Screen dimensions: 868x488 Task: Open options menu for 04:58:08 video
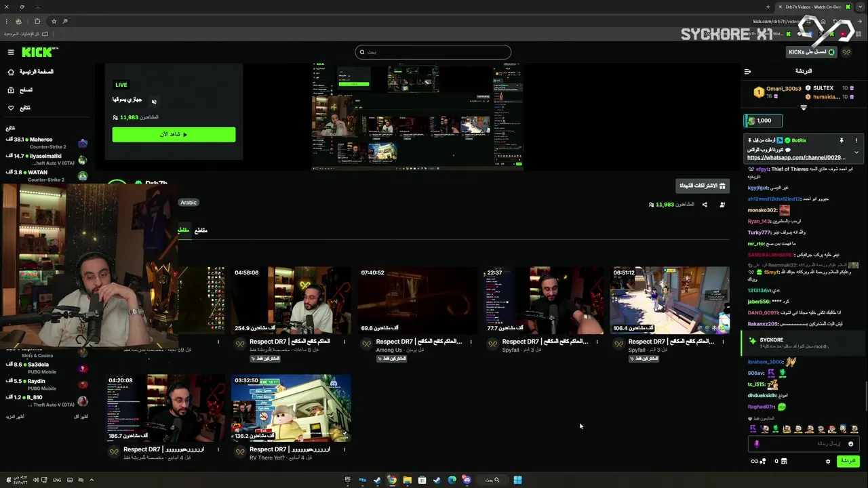[344, 342]
